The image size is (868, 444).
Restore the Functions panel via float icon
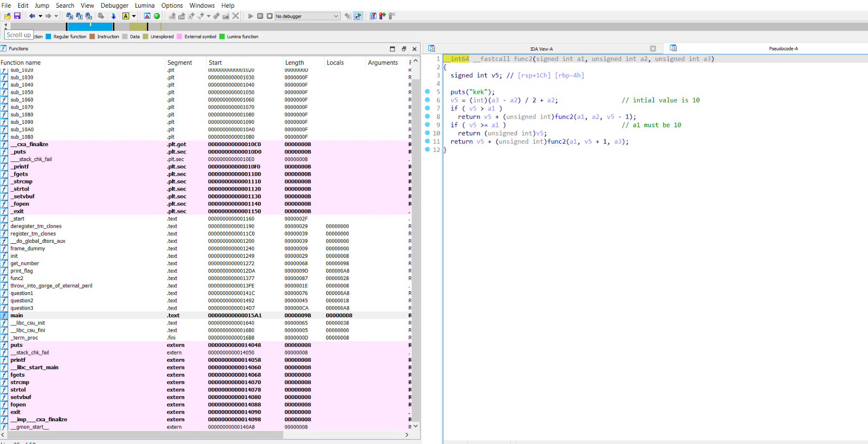coord(404,49)
